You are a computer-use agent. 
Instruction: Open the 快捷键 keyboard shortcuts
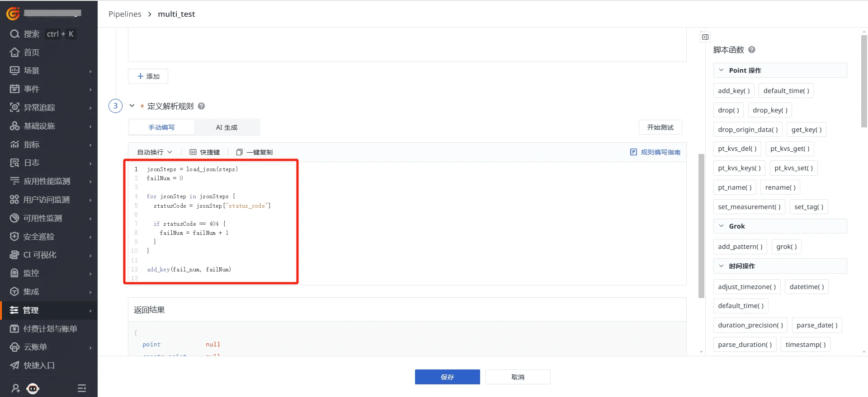(205, 152)
